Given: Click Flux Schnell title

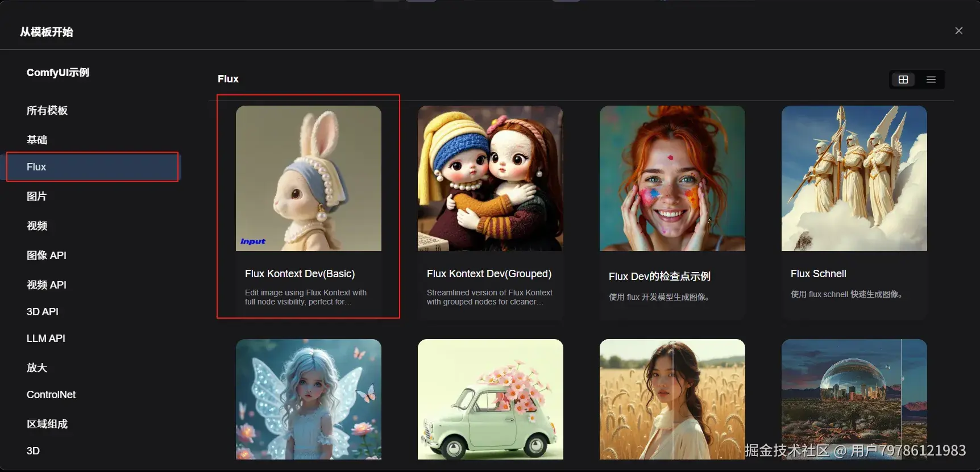Looking at the screenshot, I should [819, 274].
